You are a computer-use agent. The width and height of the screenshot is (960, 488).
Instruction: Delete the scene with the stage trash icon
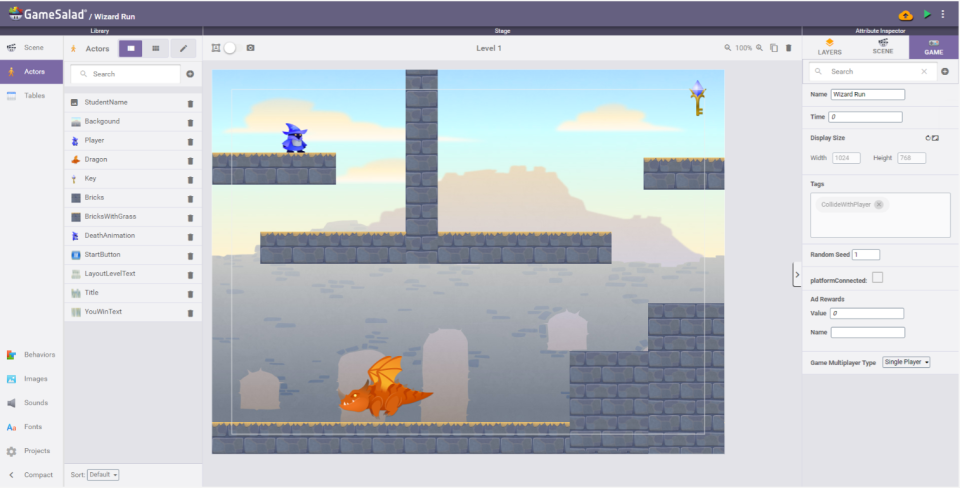click(x=789, y=48)
